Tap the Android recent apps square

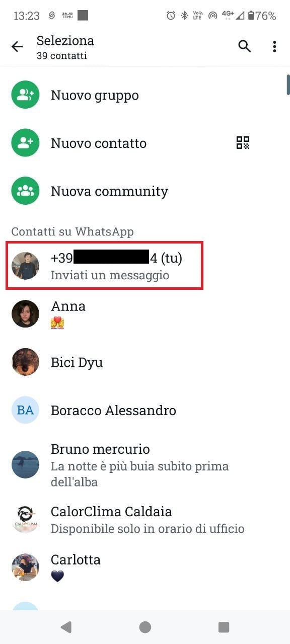224,627
